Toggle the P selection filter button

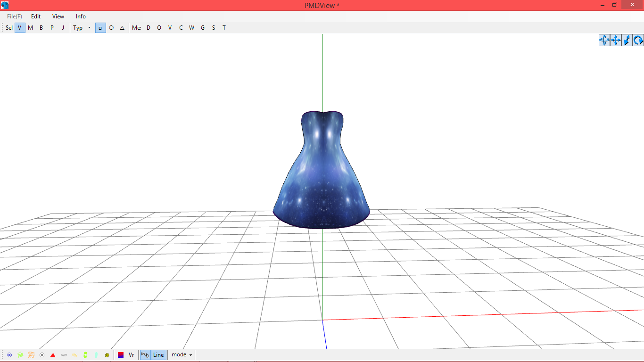click(x=52, y=28)
